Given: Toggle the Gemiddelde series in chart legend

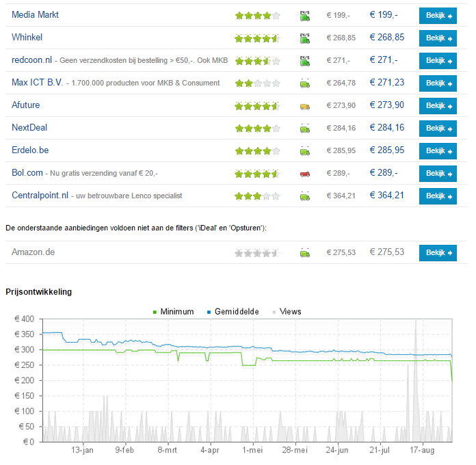Looking at the screenshot, I should 233,312.
